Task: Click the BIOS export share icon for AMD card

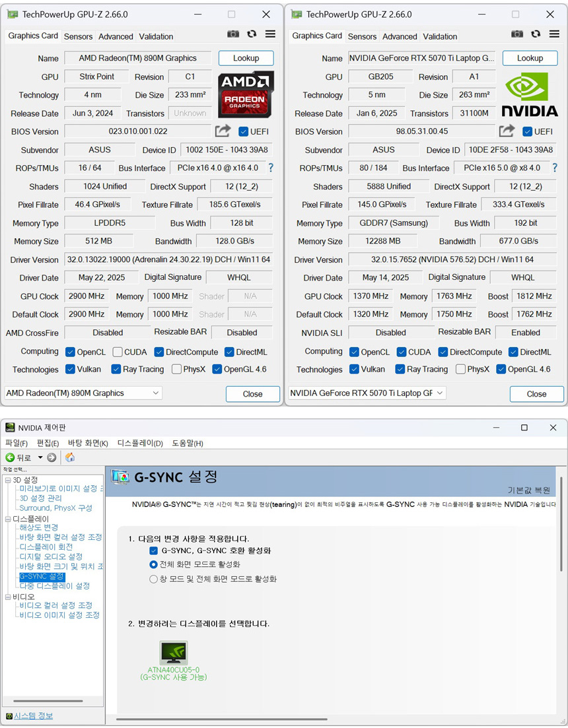Action: click(223, 131)
